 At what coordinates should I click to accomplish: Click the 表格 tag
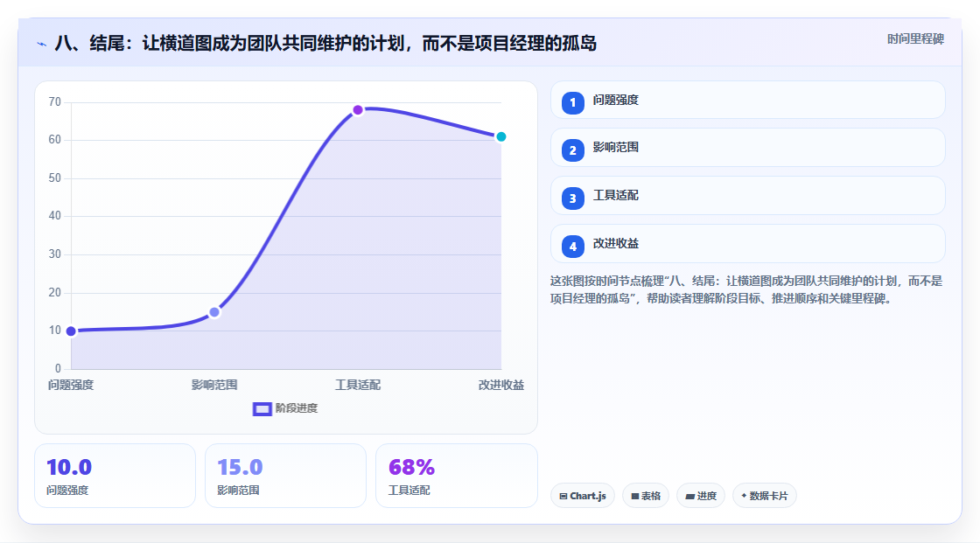click(x=646, y=496)
